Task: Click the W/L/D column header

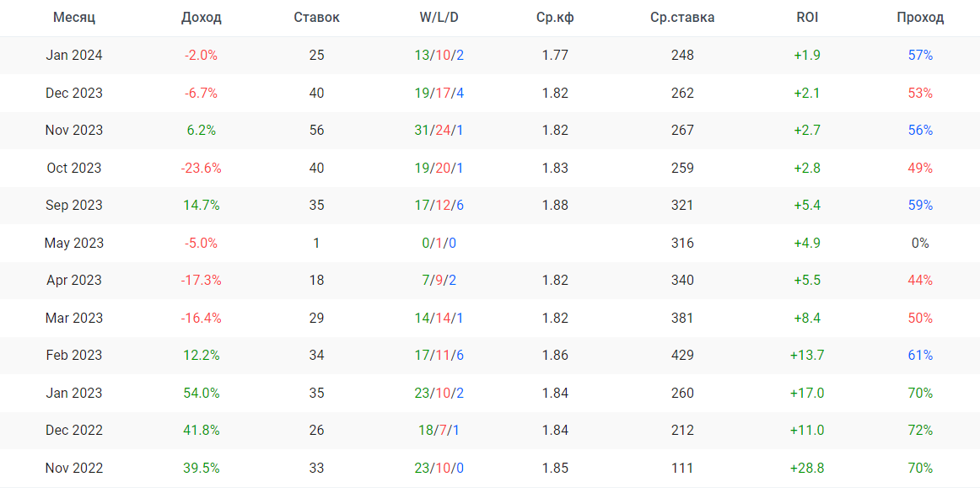Action: point(439,18)
